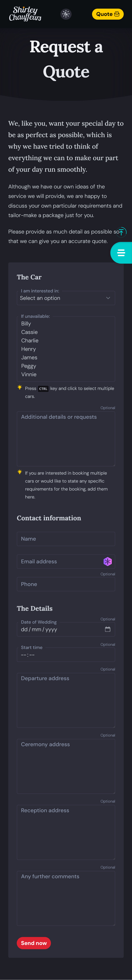The height and width of the screenshot is (980, 132).
Task: Click the Additional details or requests textarea
Action: (x=66, y=439)
